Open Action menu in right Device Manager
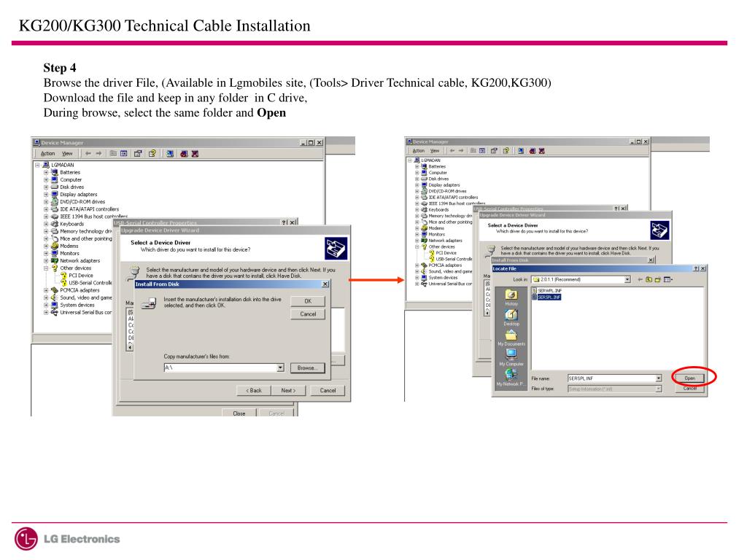The width and height of the screenshot is (747, 560). coord(418,150)
